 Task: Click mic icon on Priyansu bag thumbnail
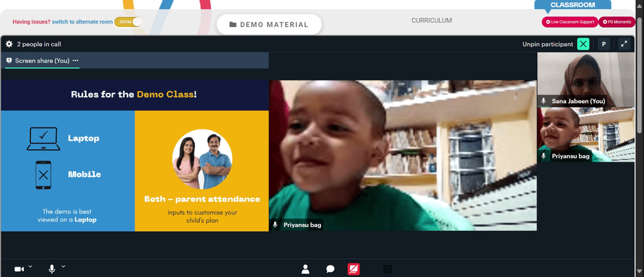coord(544,156)
